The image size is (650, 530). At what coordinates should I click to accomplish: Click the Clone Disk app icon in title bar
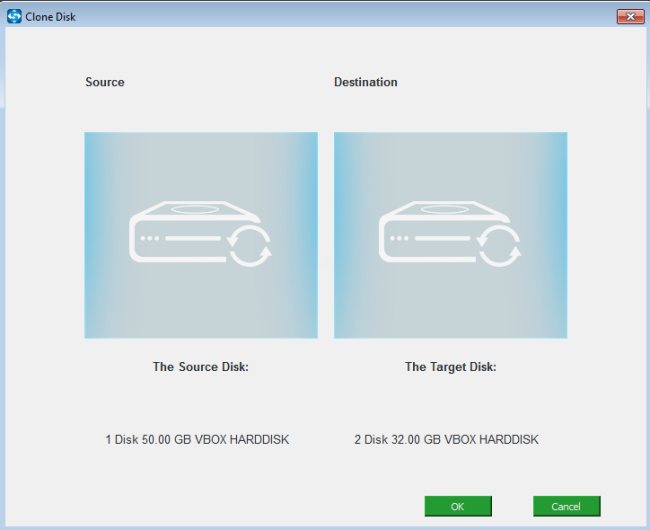(14, 16)
